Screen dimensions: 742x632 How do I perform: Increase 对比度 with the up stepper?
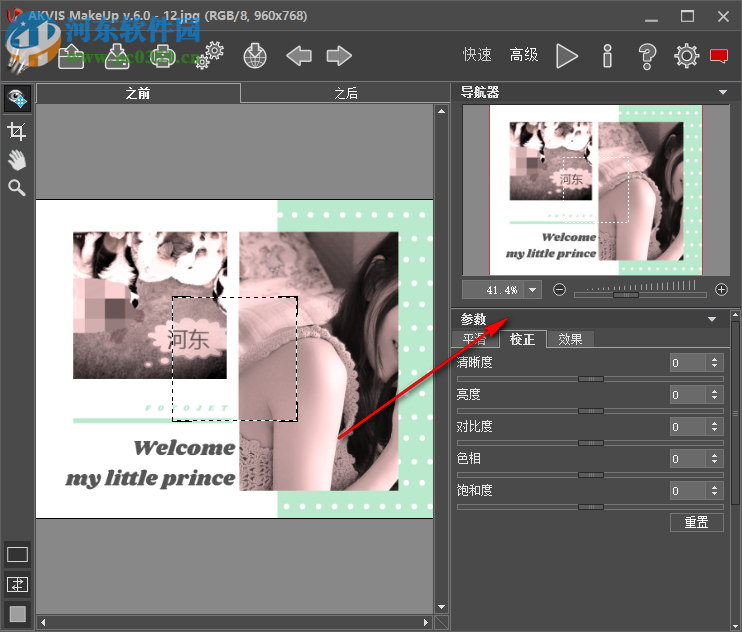(x=715, y=423)
